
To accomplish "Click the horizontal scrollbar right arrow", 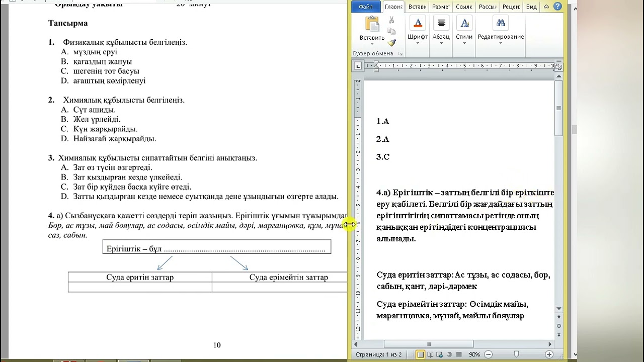I will [550, 344].
